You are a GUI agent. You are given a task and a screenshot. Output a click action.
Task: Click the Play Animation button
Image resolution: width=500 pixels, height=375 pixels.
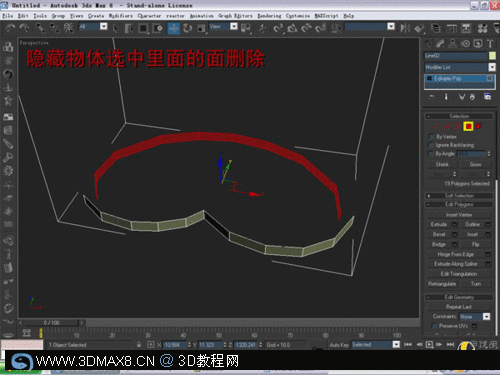tap(429, 344)
